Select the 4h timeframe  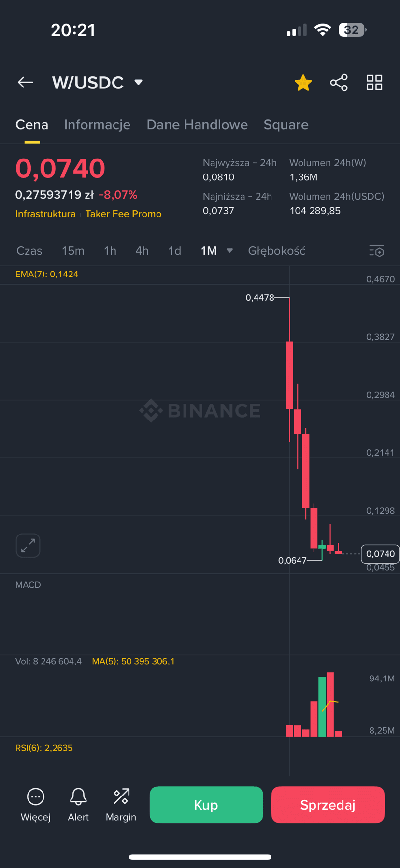(142, 251)
